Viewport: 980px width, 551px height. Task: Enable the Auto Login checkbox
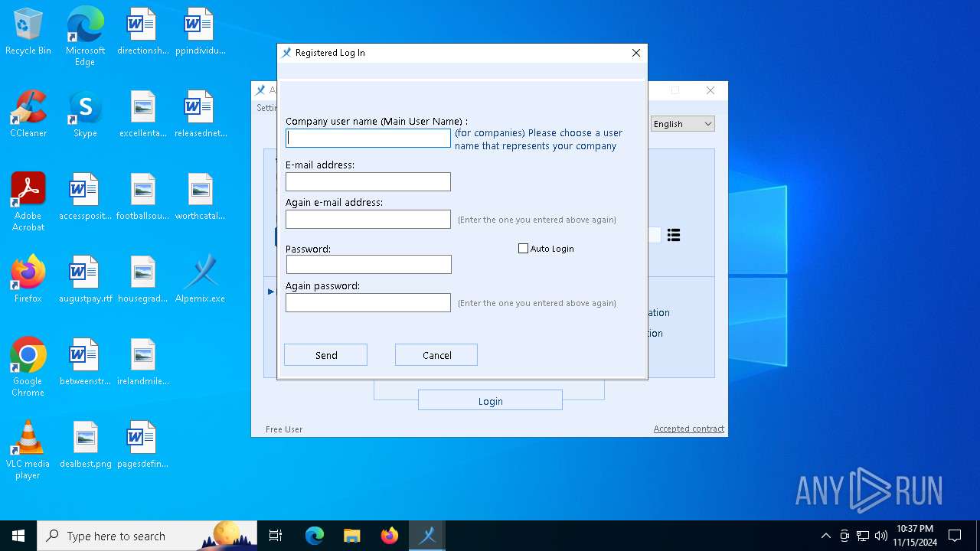pyautogui.click(x=524, y=249)
